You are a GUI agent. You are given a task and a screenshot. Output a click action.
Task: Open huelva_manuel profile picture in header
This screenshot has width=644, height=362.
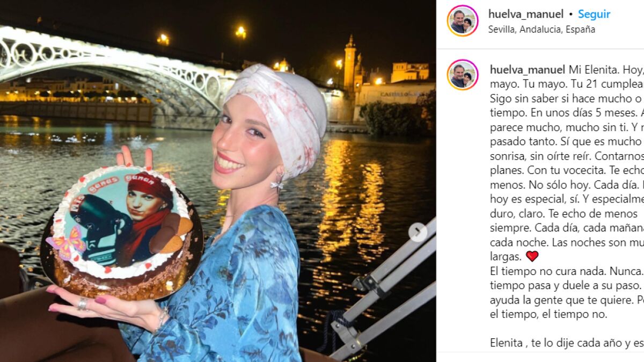463,20
